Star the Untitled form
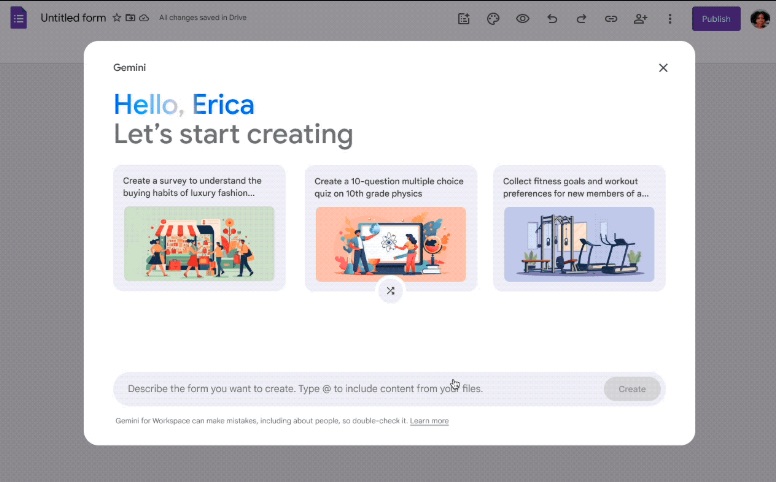This screenshot has height=482, width=776. pyautogui.click(x=117, y=18)
